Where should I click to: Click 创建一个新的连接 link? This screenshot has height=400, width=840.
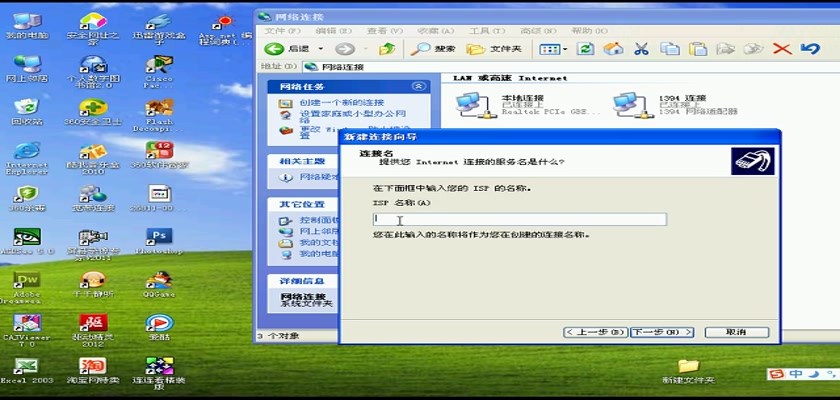click(340, 103)
